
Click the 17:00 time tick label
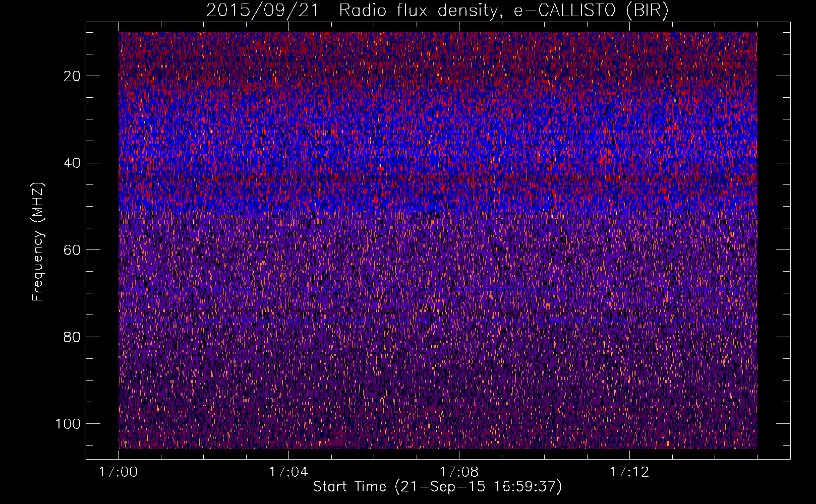119,472
